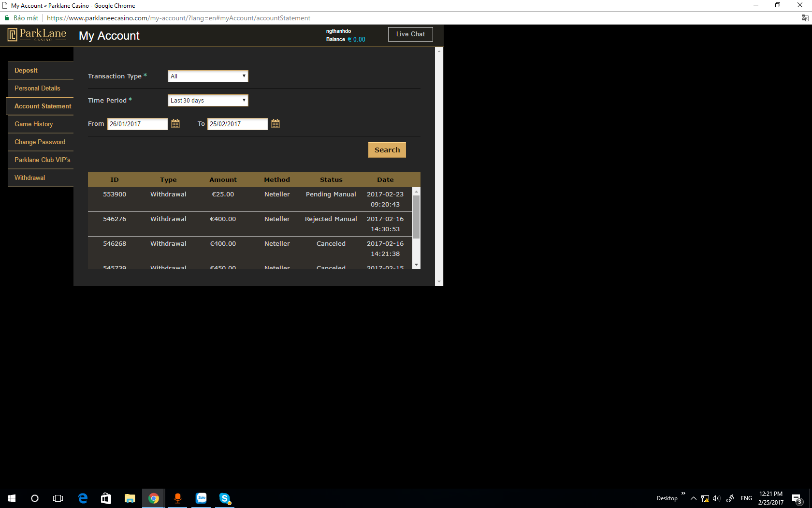Expand the Desktop toolbar chevron
Screen dimensions: 812x508
click(683, 493)
